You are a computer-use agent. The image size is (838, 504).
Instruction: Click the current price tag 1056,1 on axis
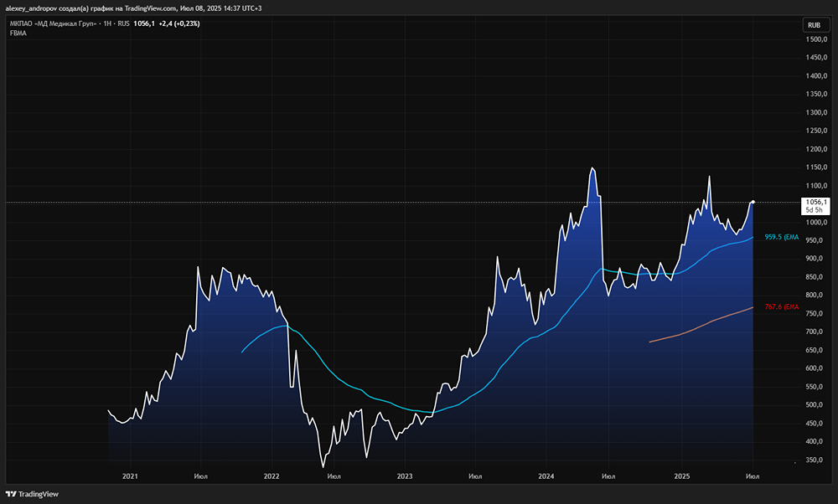click(x=816, y=202)
